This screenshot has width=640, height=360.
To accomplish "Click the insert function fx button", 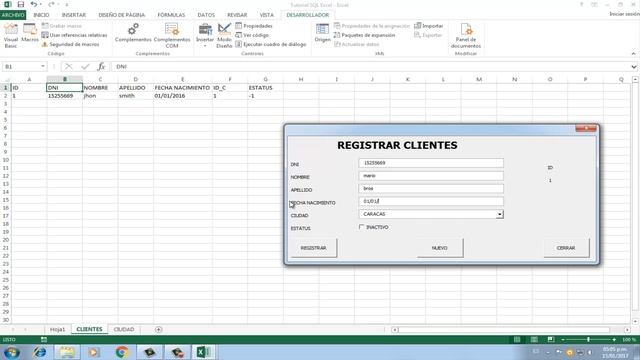I will click(x=101, y=67).
